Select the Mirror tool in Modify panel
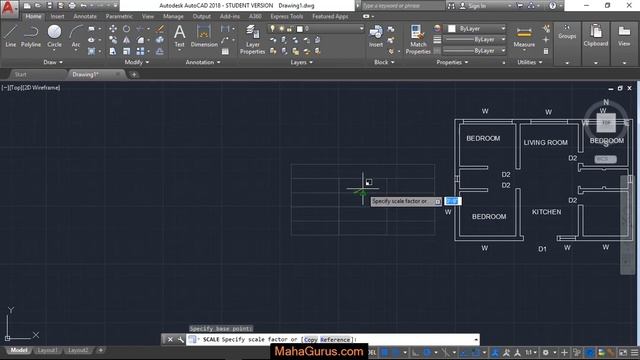This screenshot has height=360, width=640. pos(127,40)
